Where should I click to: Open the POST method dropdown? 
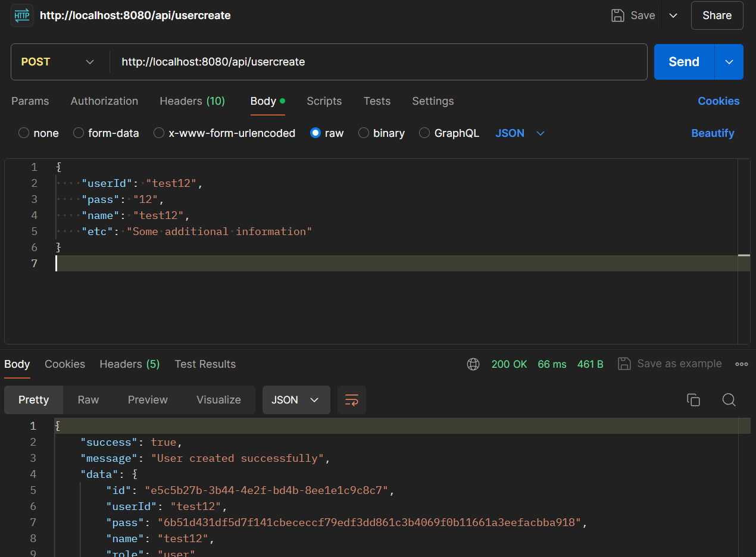(x=58, y=62)
